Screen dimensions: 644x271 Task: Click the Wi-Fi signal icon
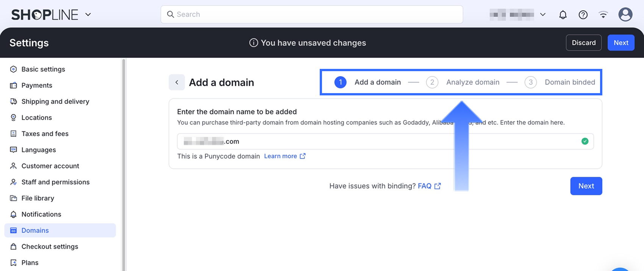603,15
